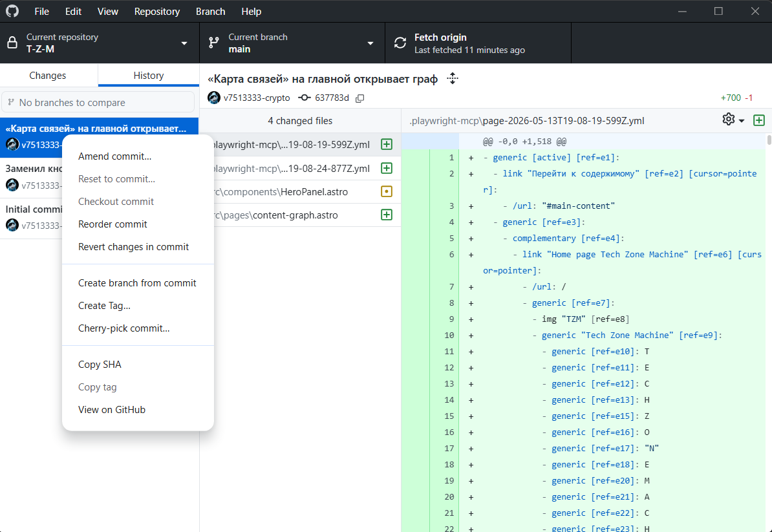772x532 pixels.
Task: Select 19-08-19-599Z.yml in changed files list
Action: pos(301,145)
